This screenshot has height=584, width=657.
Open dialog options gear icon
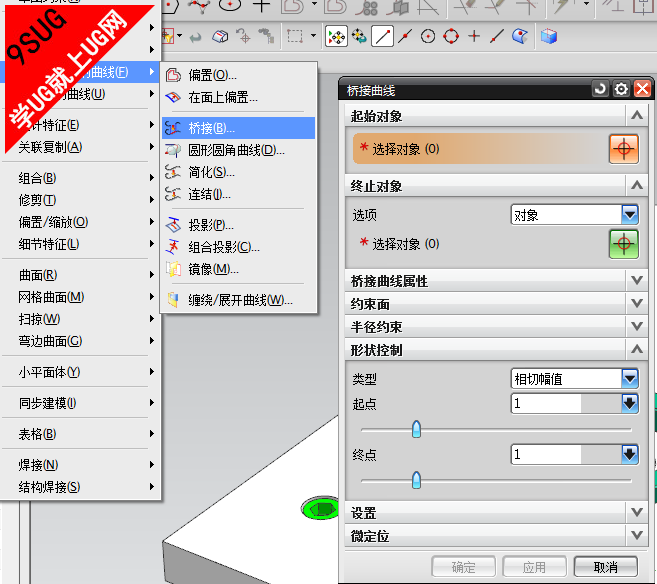(621, 89)
